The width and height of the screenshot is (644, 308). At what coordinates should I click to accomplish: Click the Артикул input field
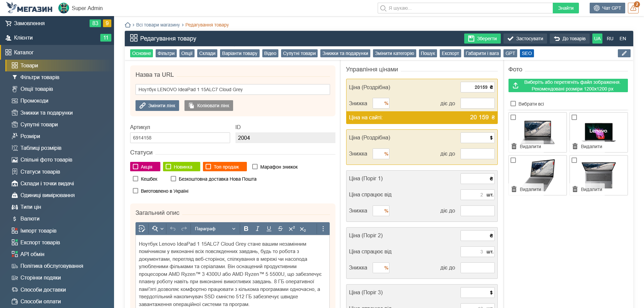click(180, 138)
